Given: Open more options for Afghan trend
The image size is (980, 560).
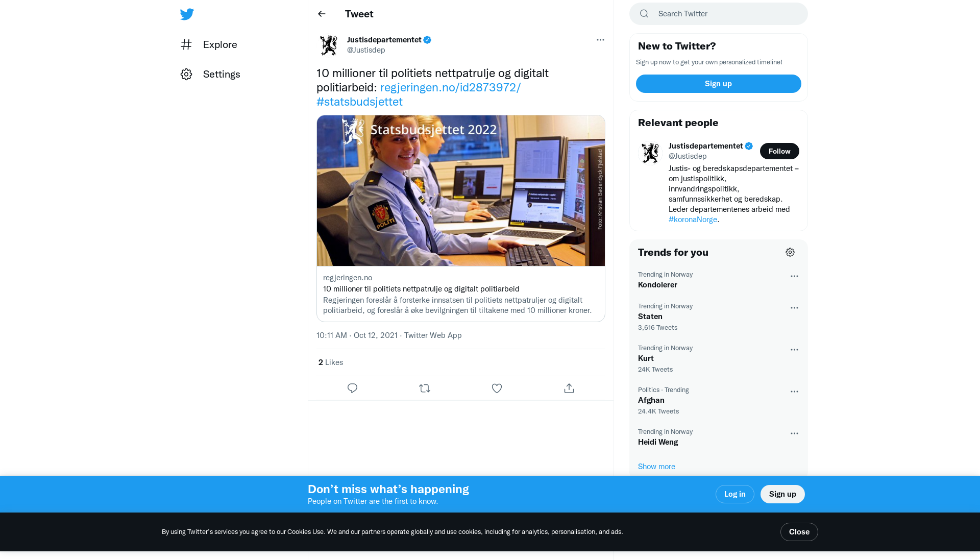Looking at the screenshot, I should point(794,392).
